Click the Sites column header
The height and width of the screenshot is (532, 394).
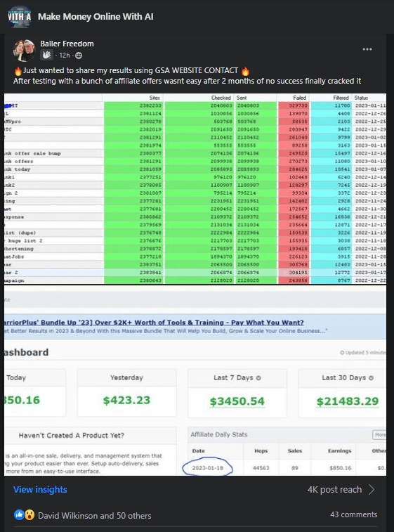155,98
